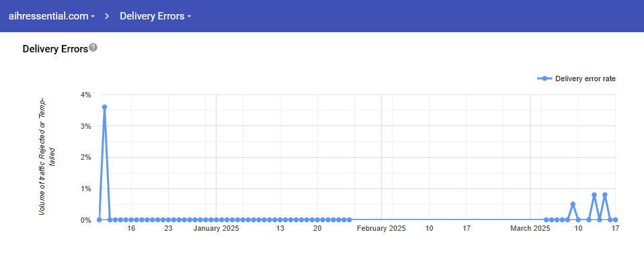Open the help icon beside Delivery Errors
The image size is (644, 259).
pos(93,47)
